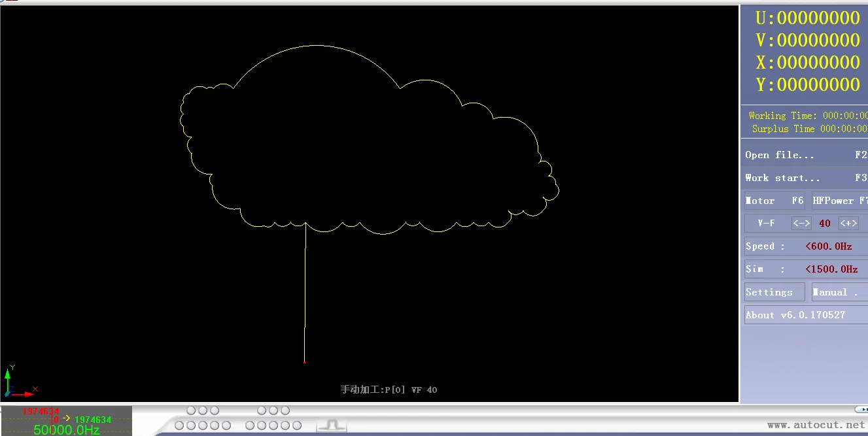This screenshot has width=868, height=436.
Task: Increase V-F value with the <+> button
Action: coord(848,224)
